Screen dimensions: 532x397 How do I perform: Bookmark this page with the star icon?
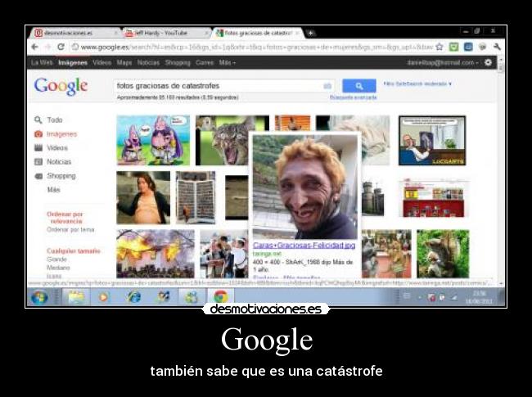click(440, 47)
